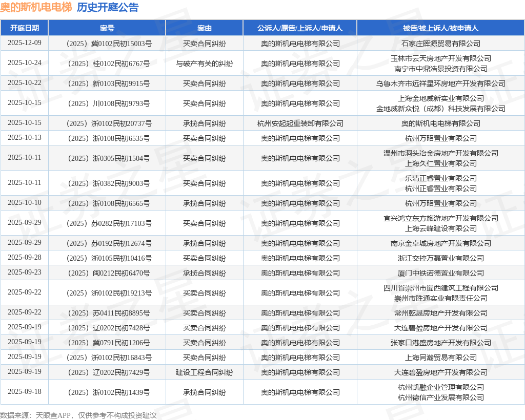The height and width of the screenshot is (420, 525).
Task: Select date 2025-10-24
Action: coord(25,63)
